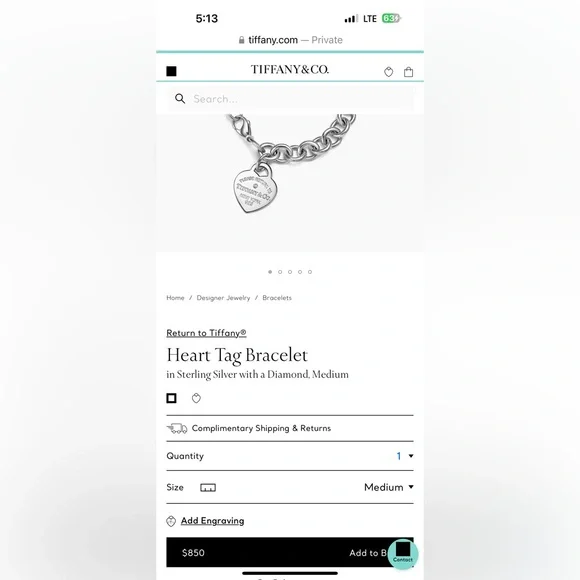Open the Contact chat bubble
580x580 pixels.
pyautogui.click(x=403, y=553)
